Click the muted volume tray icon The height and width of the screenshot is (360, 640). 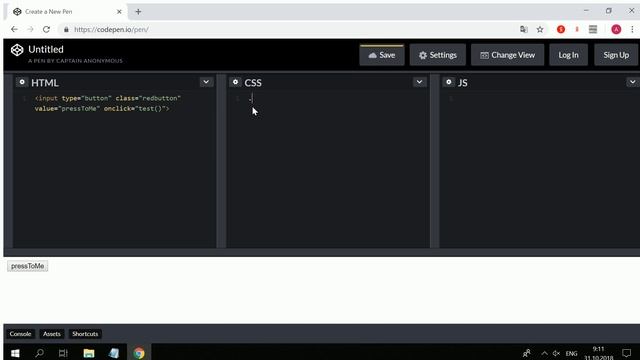coord(556,353)
